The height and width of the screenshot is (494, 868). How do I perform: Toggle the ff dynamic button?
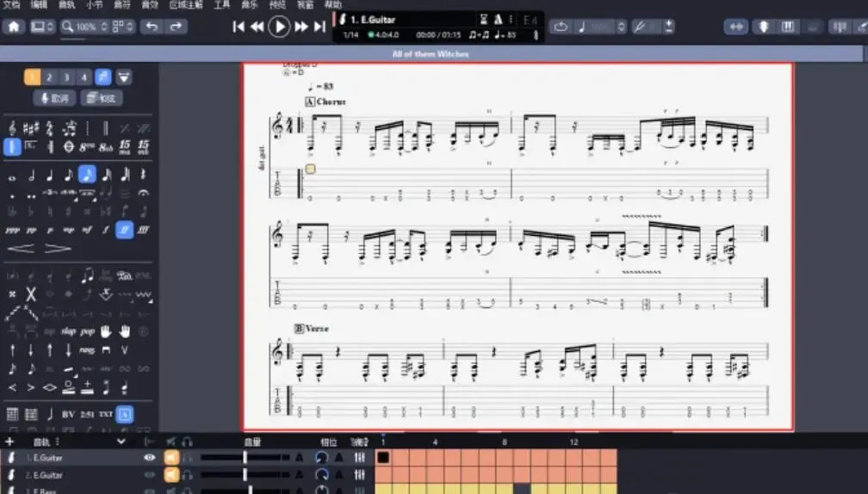pyautogui.click(x=125, y=230)
